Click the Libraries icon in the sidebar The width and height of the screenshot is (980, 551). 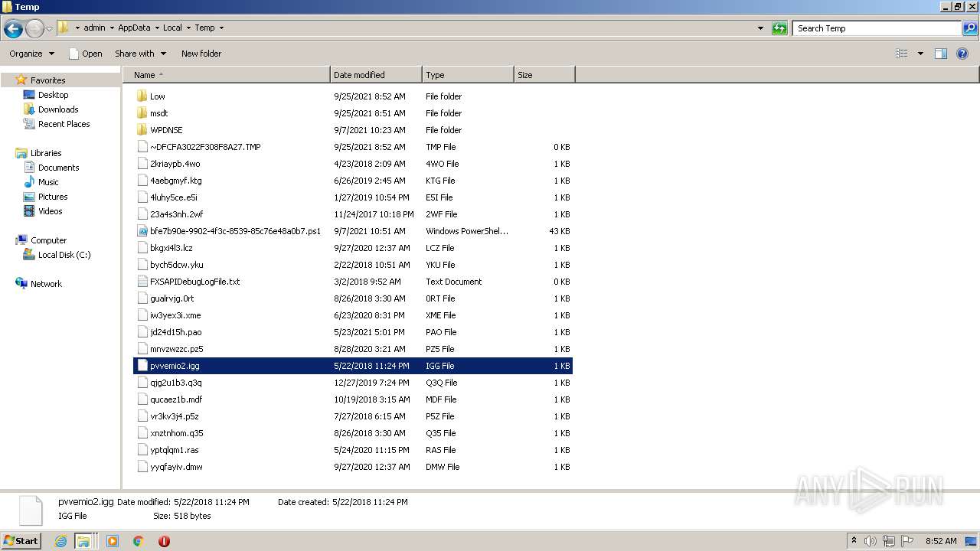click(x=21, y=153)
